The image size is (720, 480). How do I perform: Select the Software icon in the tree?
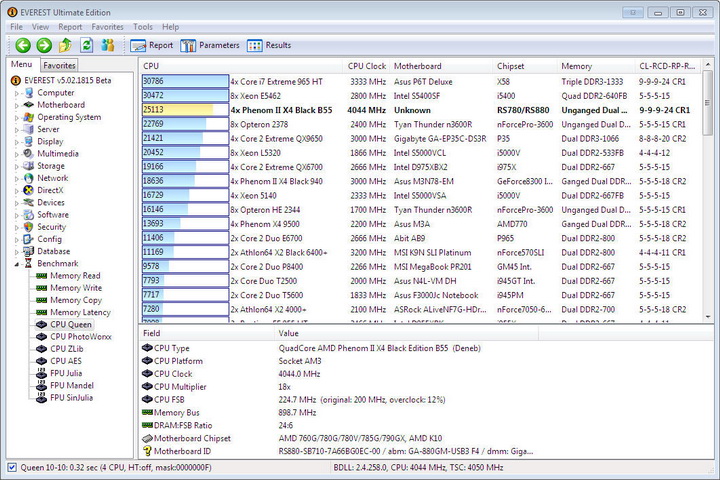click(29, 215)
